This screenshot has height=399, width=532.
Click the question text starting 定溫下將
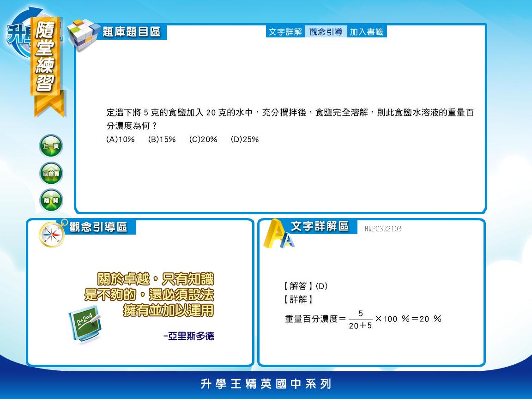pos(290,119)
